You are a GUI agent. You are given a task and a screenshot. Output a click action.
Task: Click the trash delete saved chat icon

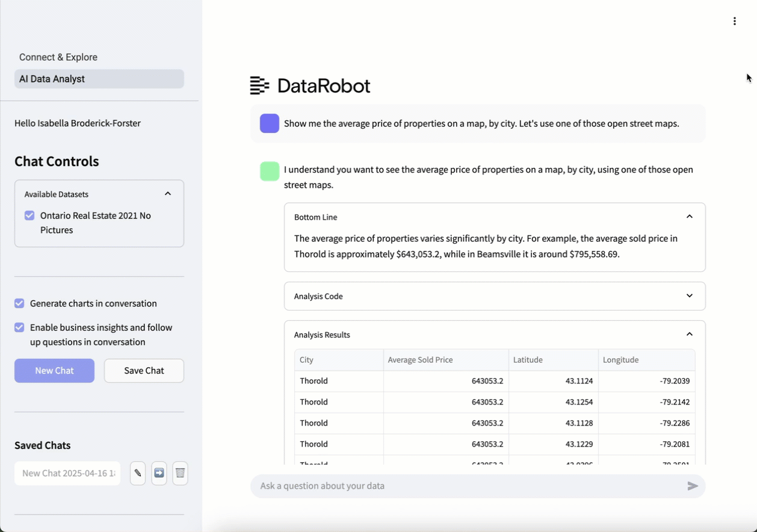click(x=180, y=473)
